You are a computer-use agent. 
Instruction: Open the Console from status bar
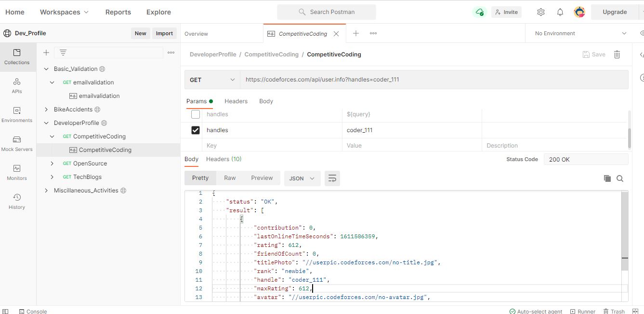(33, 312)
